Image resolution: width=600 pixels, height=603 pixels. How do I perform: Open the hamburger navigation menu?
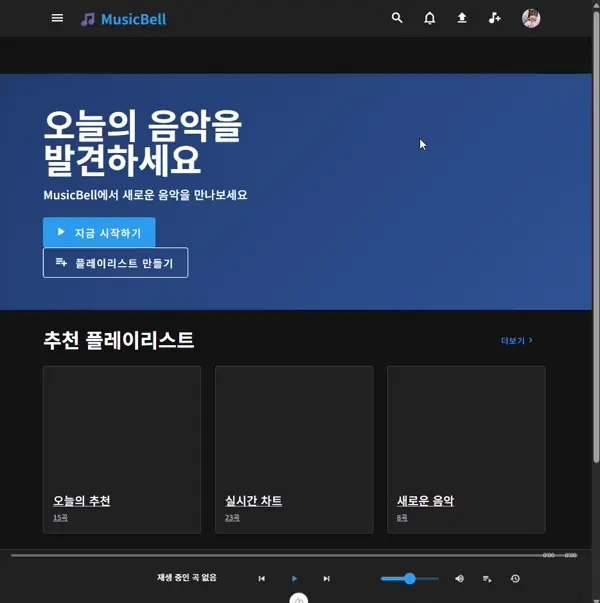pyautogui.click(x=57, y=18)
